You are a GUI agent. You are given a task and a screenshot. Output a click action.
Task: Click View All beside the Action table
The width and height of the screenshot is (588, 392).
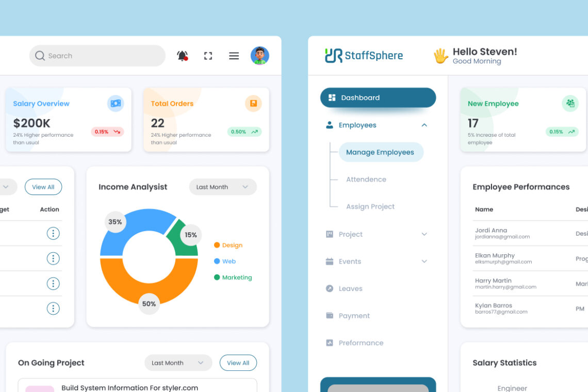click(x=43, y=187)
